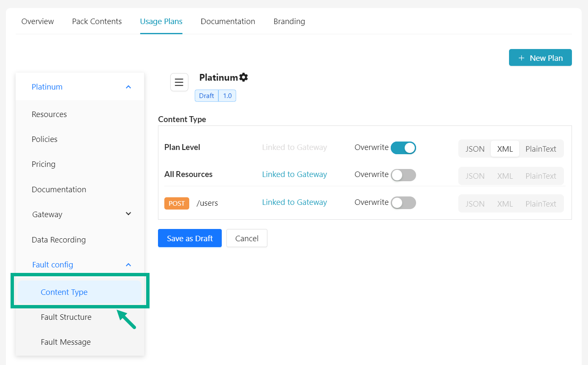This screenshot has width=588, height=365.
Task: Click the orange POST method badge
Action: (177, 203)
